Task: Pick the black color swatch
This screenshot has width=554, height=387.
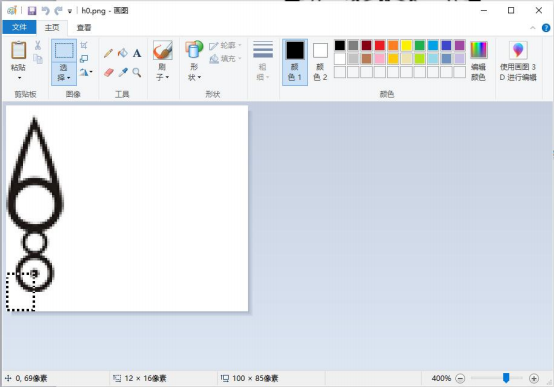Action: (340, 45)
